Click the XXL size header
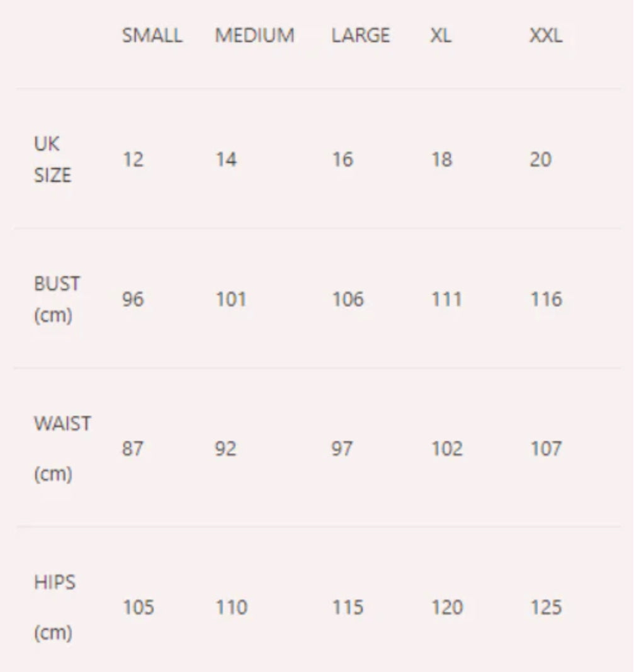 tap(546, 36)
